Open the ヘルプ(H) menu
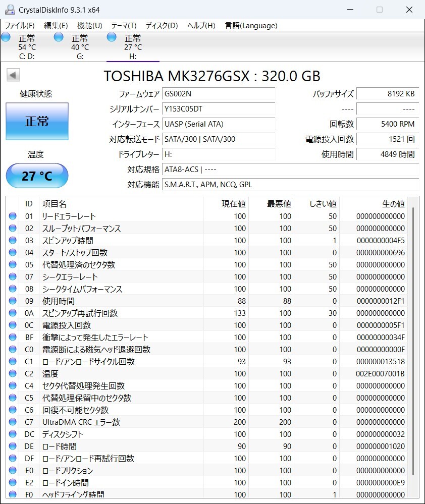425x504 pixels. point(201,25)
